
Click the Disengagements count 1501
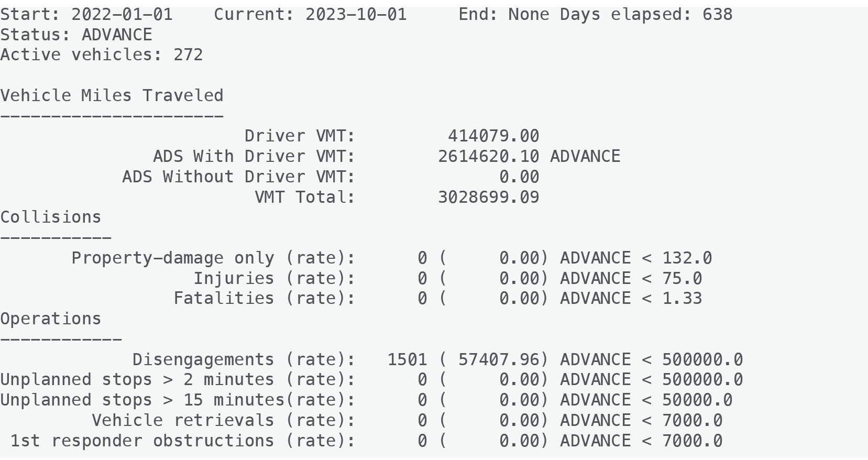407,359
